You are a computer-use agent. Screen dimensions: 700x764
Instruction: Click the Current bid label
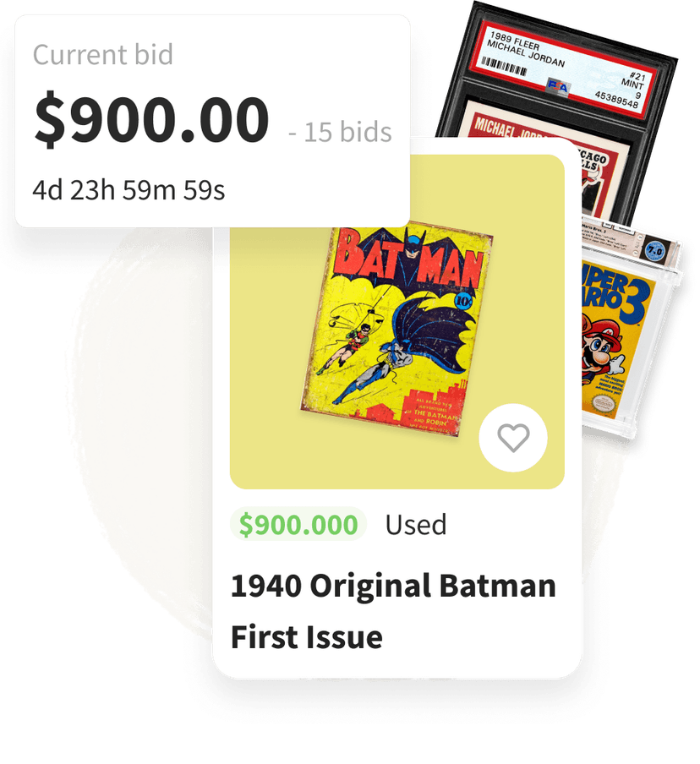(x=103, y=55)
